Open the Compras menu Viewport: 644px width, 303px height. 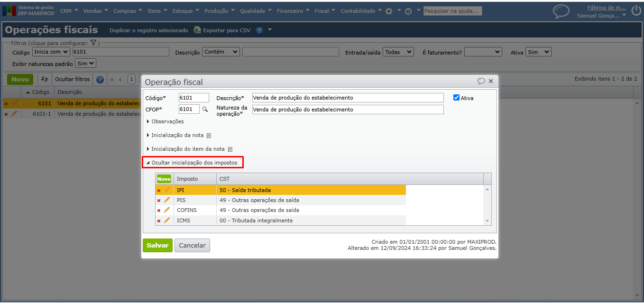point(128,11)
